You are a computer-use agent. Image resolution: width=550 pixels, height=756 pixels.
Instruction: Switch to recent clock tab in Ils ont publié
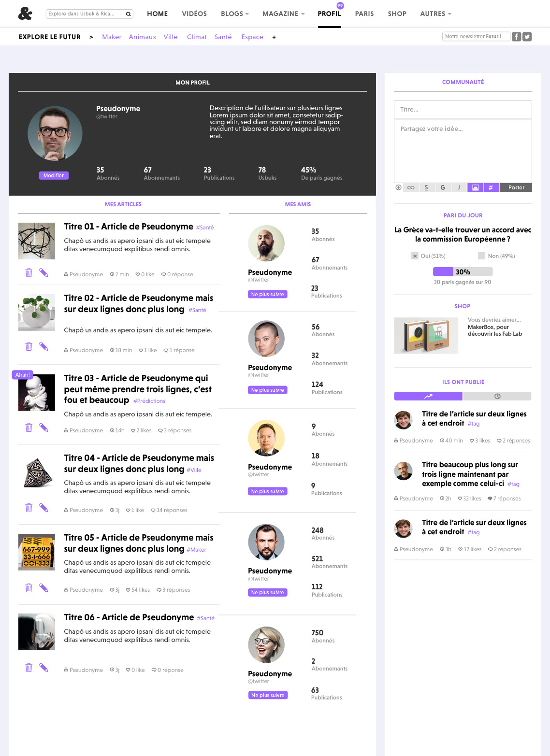[497, 396]
